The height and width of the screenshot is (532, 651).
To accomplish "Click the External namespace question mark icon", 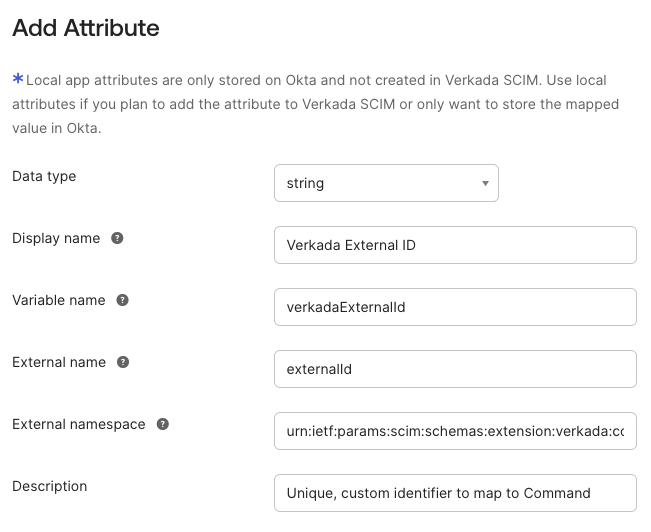I will 163,425.
